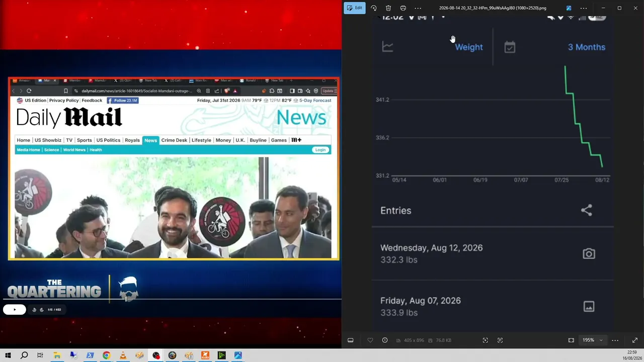
Task: Click the 76.8 KB file size text
Action: 443,340
